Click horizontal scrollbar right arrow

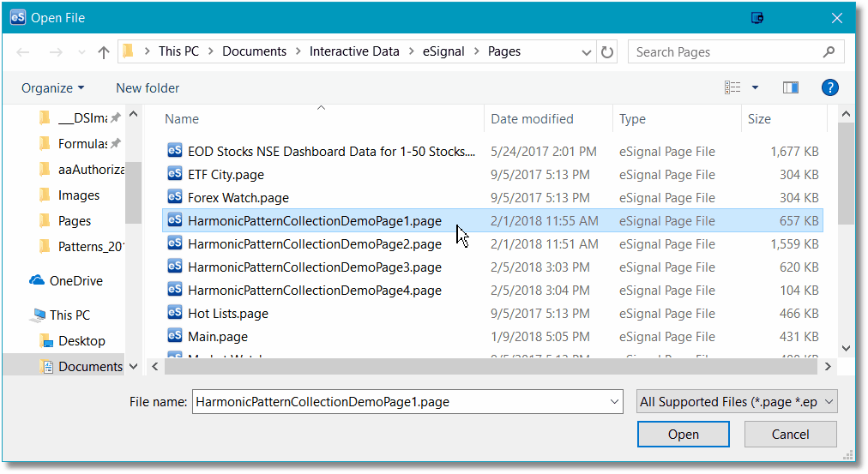(x=828, y=366)
